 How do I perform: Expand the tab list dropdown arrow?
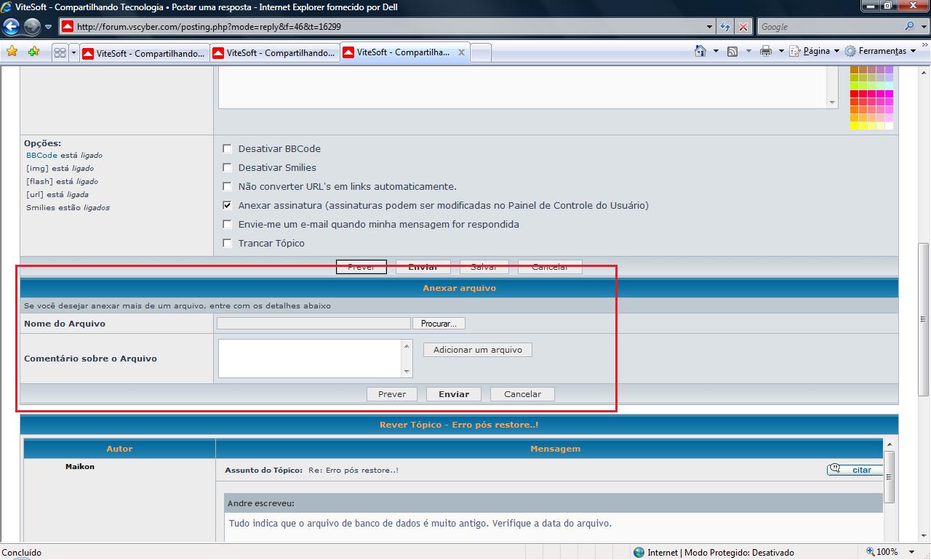coord(73,52)
